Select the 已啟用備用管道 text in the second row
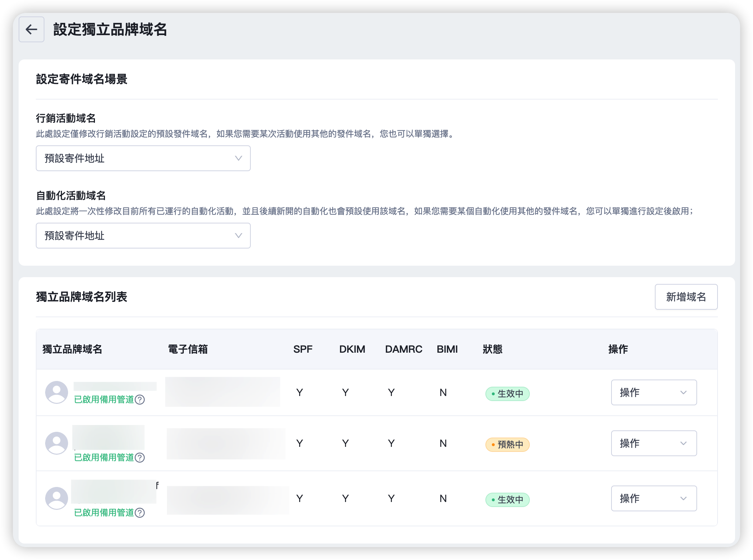The height and width of the screenshot is (560, 753). (105, 458)
